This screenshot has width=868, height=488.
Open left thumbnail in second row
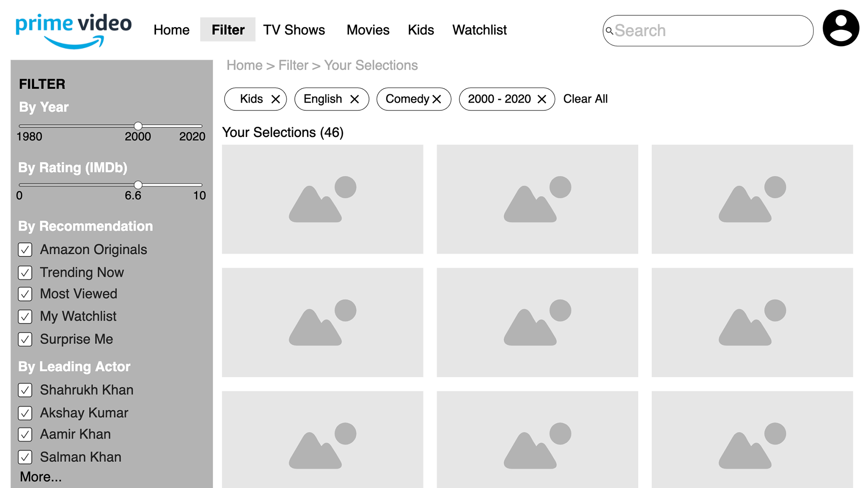point(322,323)
